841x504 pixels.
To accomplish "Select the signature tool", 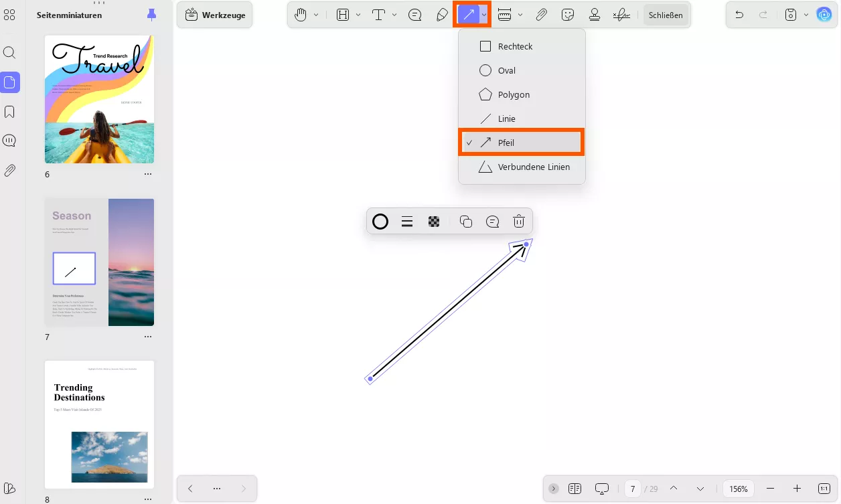I will 621,15.
